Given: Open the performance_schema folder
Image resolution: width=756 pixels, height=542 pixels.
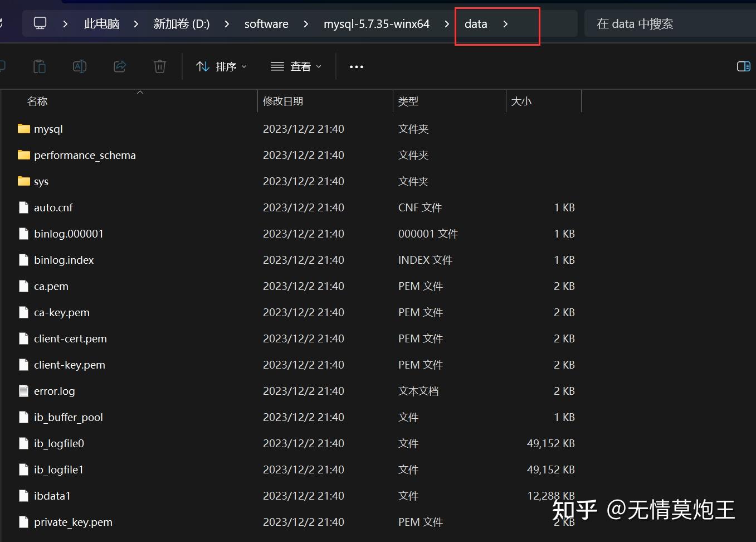Looking at the screenshot, I should click(x=23, y=155).
